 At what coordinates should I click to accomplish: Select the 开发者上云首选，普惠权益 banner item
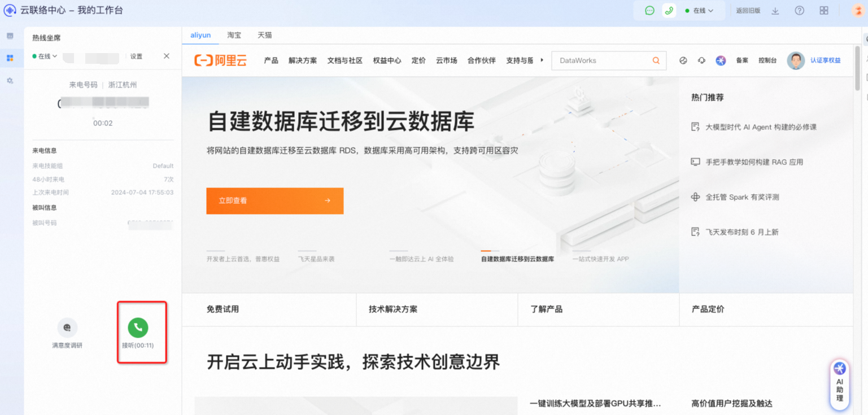[x=243, y=259]
